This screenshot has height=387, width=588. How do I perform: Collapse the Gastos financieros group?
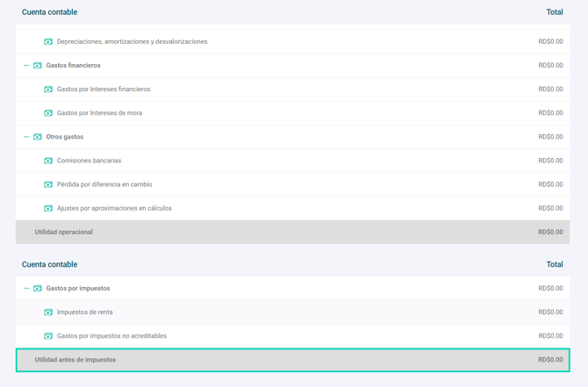tap(26, 66)
